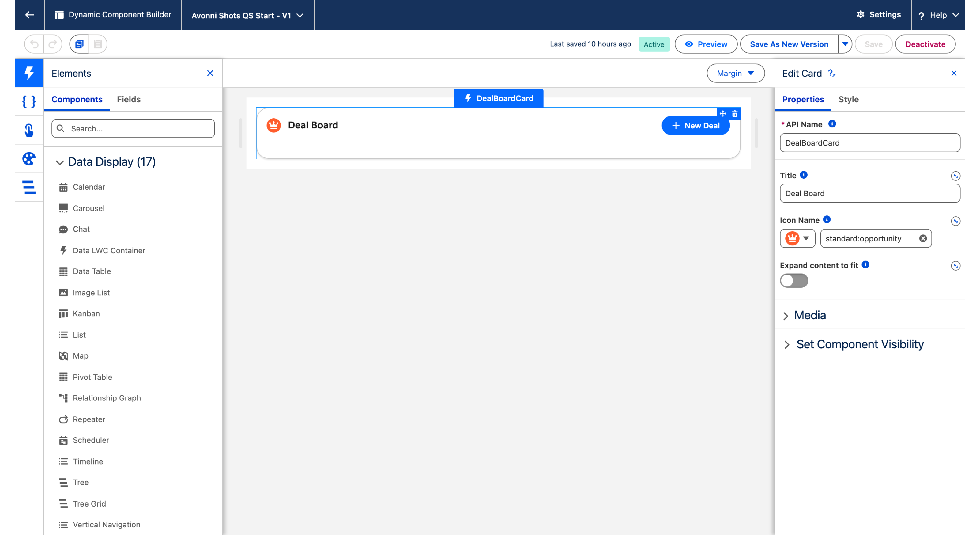Select the Components tab
Image resolution: width=980 pixels, height=535 pixels.
[77, 99]
